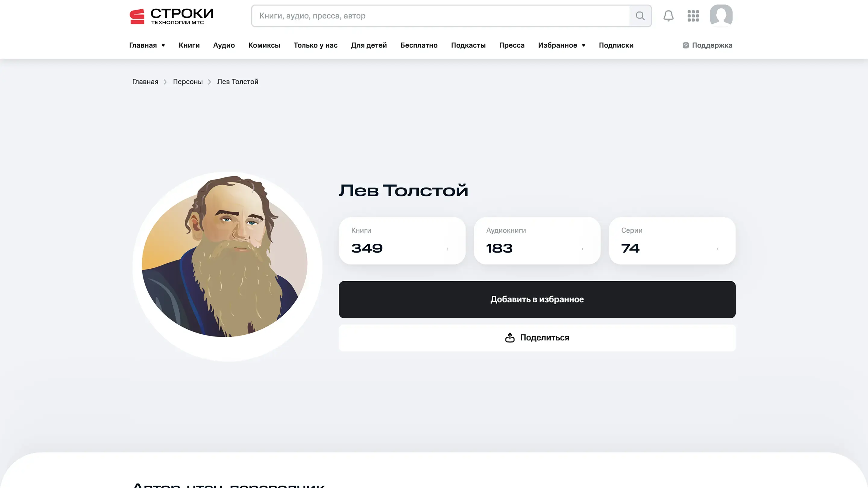Click Добавить в избранное button
This screenshot has width=868, height=488.
pos(537,299)
